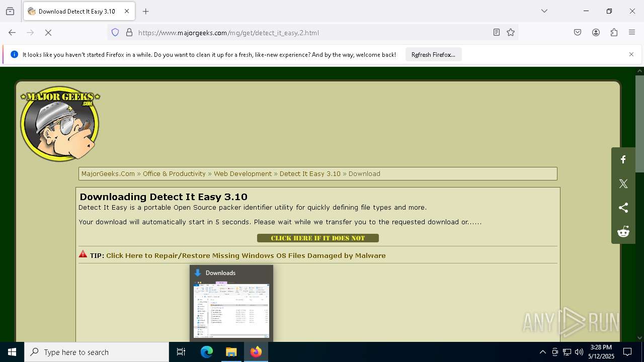The image size is (644, 362).
Task: Open MajorGeeks.Com breadcrumb link
Action: [x=108, y=173]
